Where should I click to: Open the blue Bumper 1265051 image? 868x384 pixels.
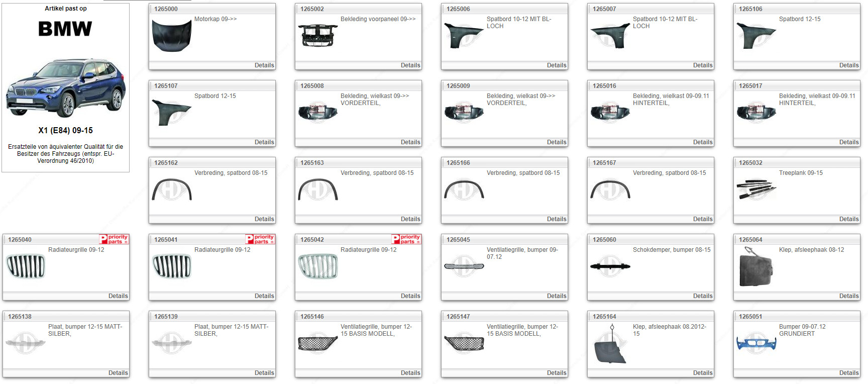tap(756, 343)
